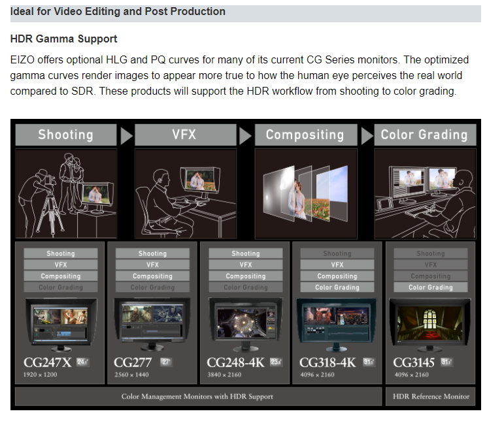
Task: Click the VFX label in the CG248-4K card
Action: [x=246, y=265]
